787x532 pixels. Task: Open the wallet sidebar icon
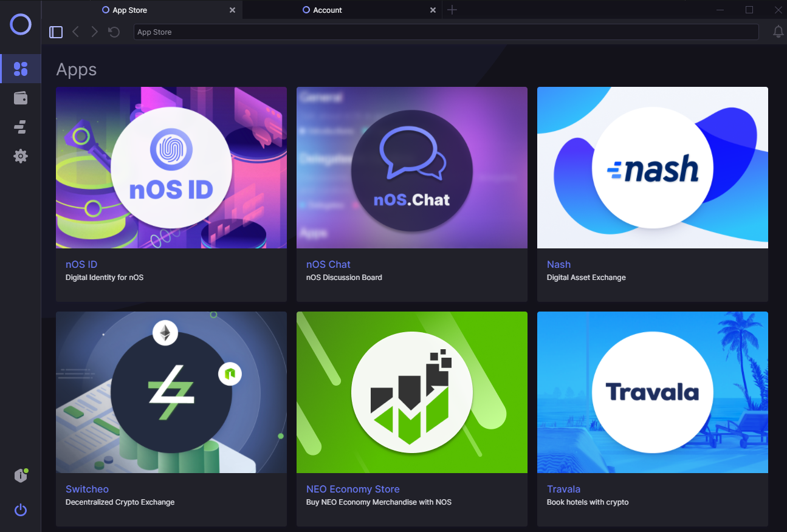(x=21, y=98)
